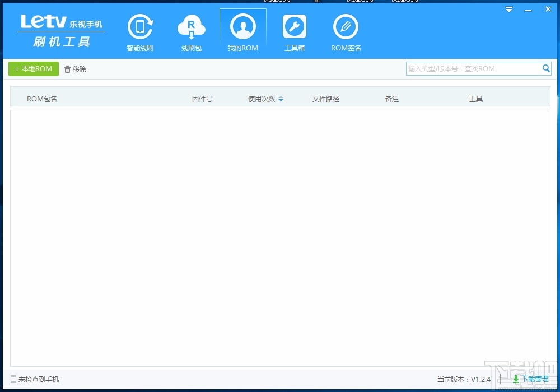Minimize the flashing tool window
The height and width of the screenshot is (392, 560).
pos(528,10)
